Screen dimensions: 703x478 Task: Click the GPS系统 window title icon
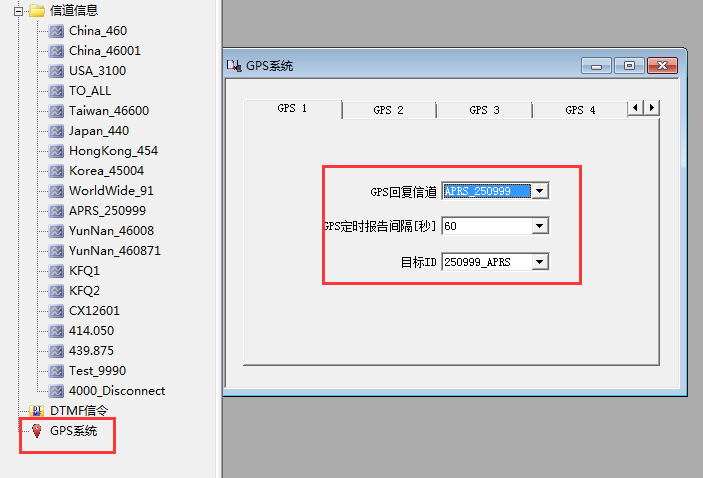pos(235,66)
